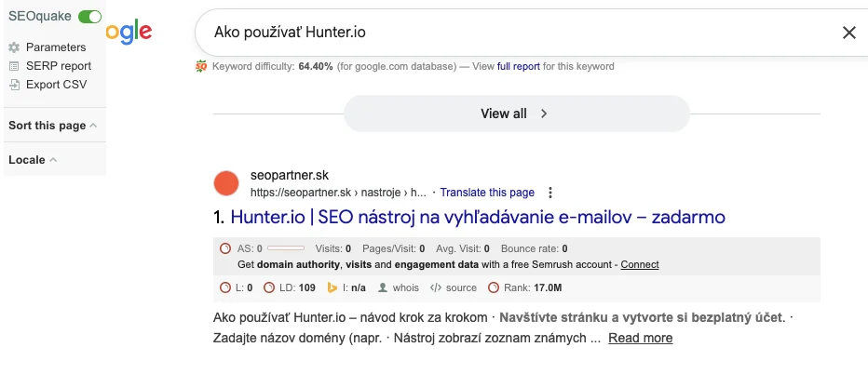Click the seopartner.sk orange favicon
Viewport: 868px width, 374px height.
click(x=226, y=183)
